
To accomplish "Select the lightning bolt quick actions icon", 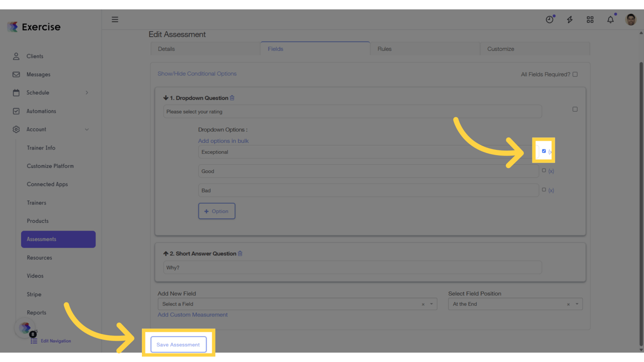I will click(570, 19).
